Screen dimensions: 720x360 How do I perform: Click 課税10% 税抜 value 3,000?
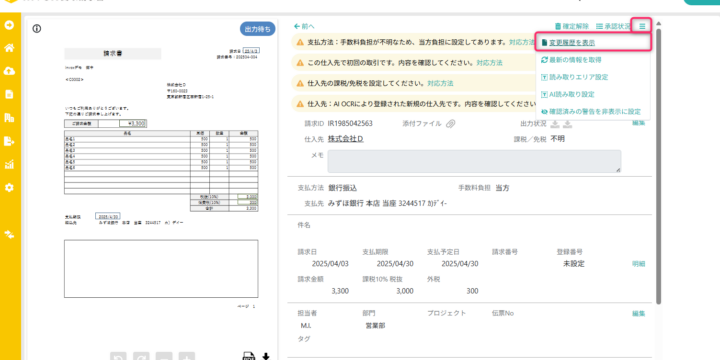pyautogui.click(x=404, y=291)
